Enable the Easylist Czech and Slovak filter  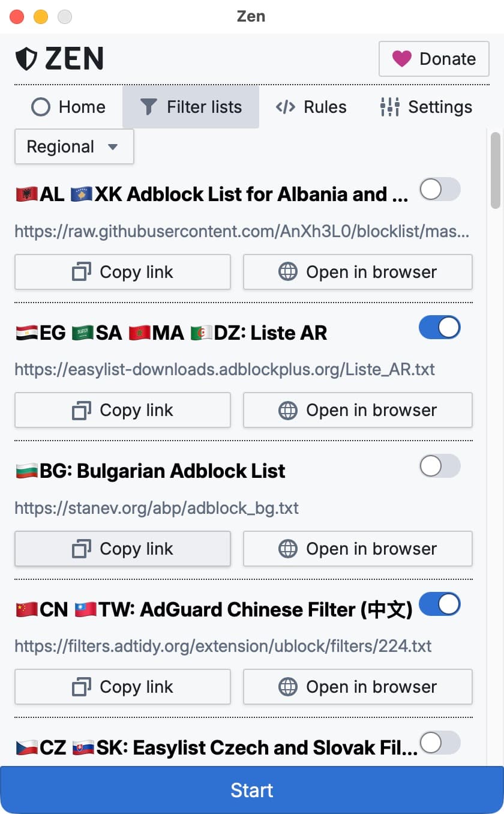(x=440, y=743)
